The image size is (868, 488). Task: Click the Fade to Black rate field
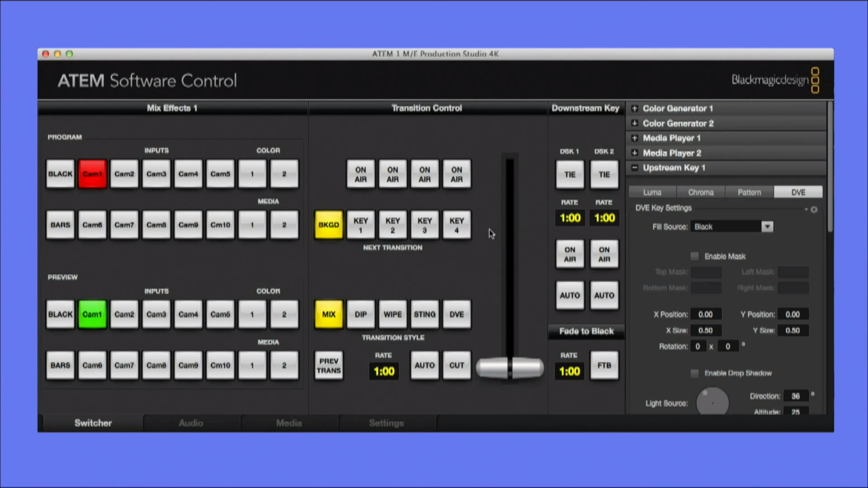(570, 371)
